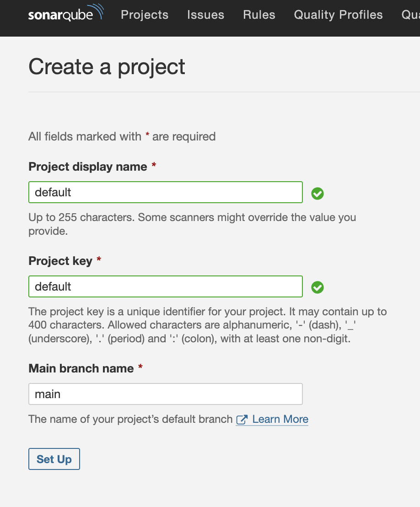This screenshot has height=507, width=420.
Task: Click the Project key label
Action: 60,261
